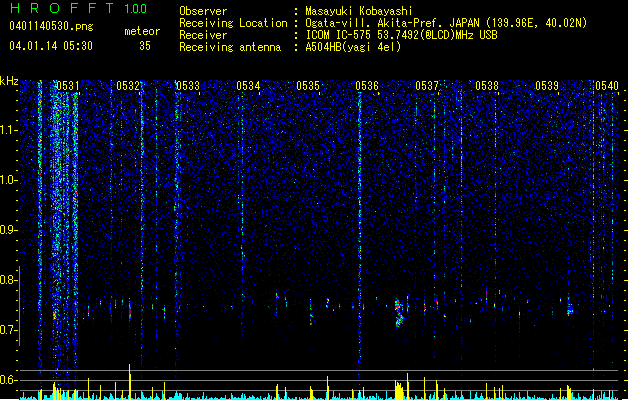
Task: Click the Observer label
Action: click(203, 11)
